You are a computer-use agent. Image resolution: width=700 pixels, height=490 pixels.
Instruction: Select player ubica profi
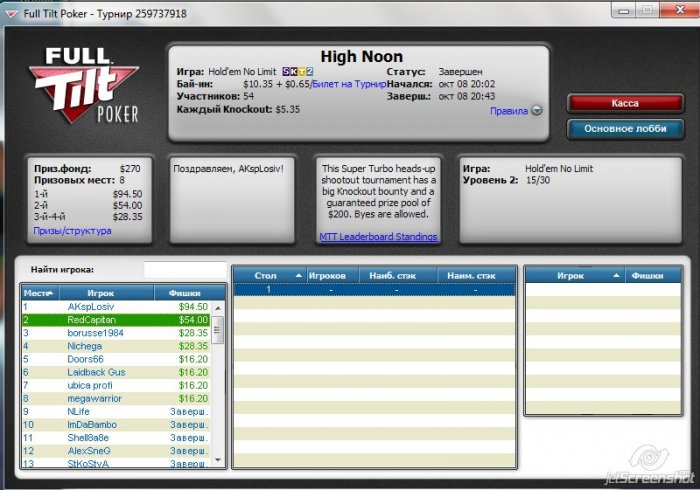click(116, 385)
